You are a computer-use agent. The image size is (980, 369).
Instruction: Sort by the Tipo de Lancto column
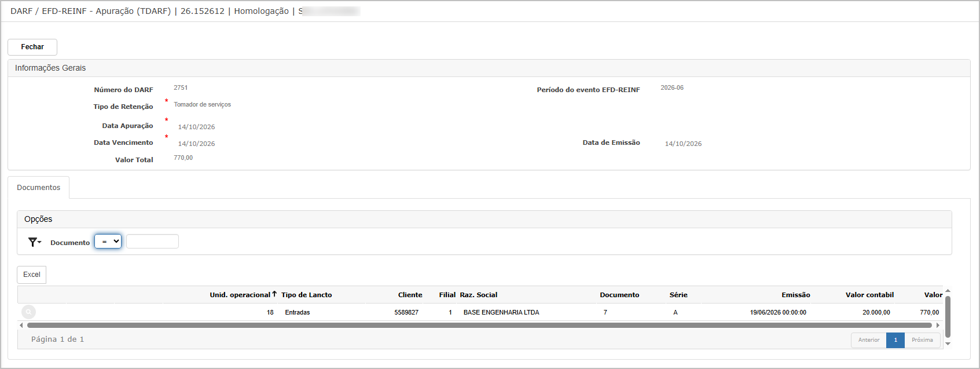pyautogui.click(x=307, y=295)
